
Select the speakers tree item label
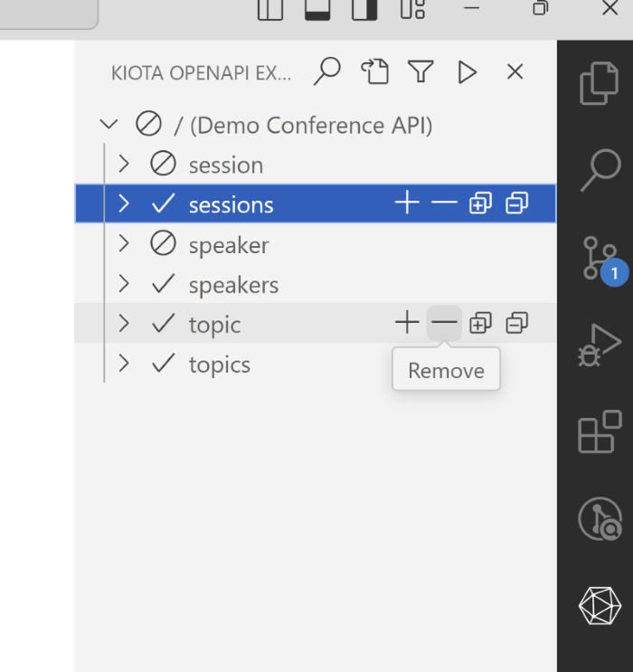(233, 286)
